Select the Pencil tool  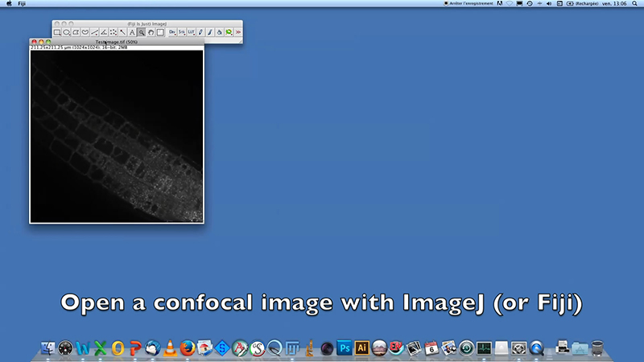[200, 32]
